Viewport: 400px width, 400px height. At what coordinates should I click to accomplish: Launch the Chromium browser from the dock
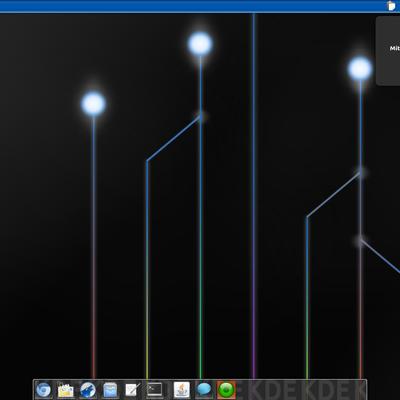point(44,390)
